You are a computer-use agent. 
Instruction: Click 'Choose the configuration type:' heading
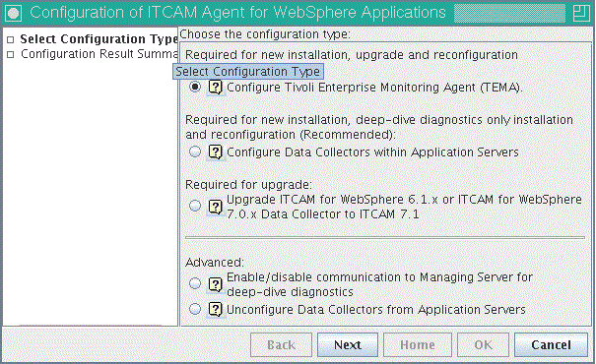265,34
